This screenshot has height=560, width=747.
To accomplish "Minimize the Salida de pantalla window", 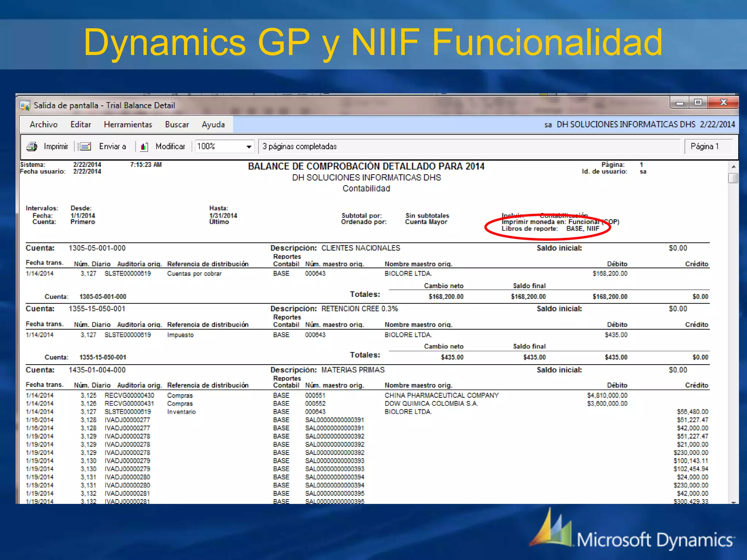I will pos(680,103).
